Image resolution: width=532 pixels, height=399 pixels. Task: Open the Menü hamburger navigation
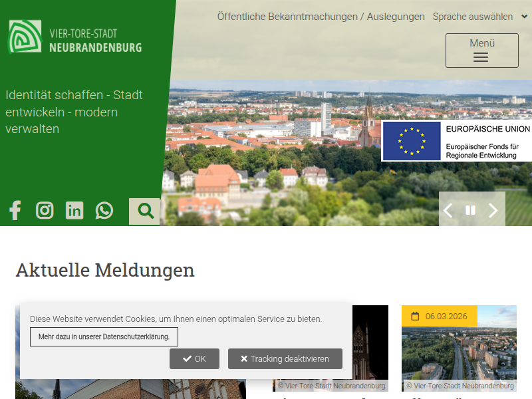click(x=481, y=51)
